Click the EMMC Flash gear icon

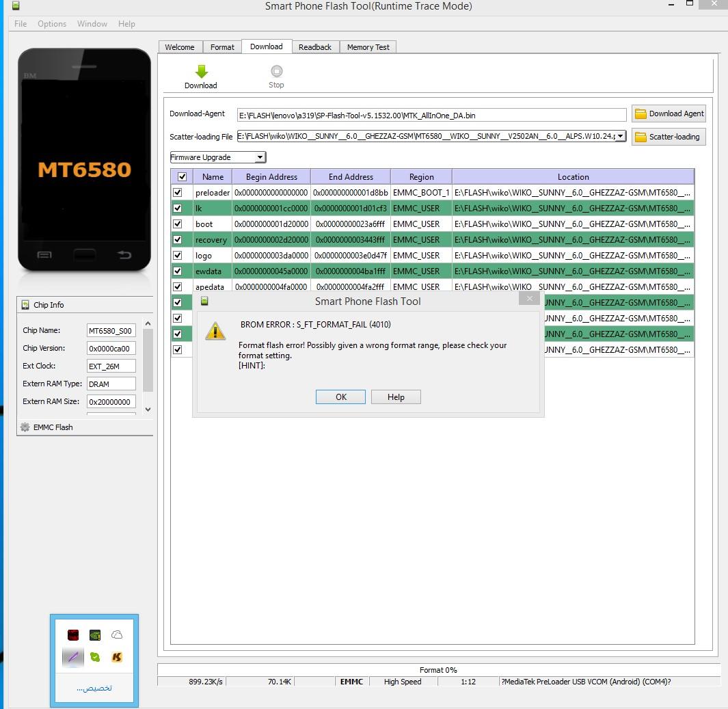(x=25, y=427)
